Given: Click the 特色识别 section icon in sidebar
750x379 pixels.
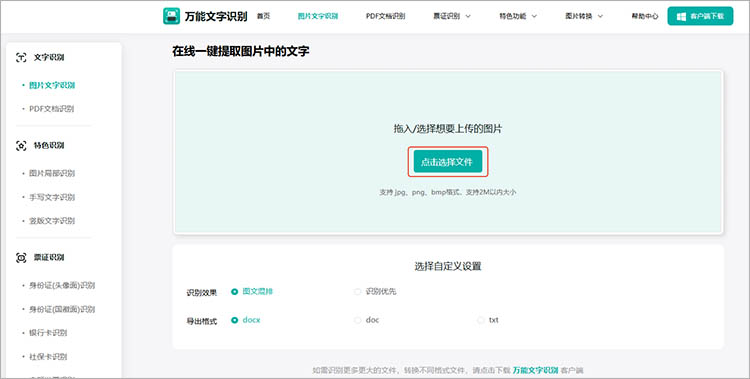Looking at the screenshot, I should [21, 146].
